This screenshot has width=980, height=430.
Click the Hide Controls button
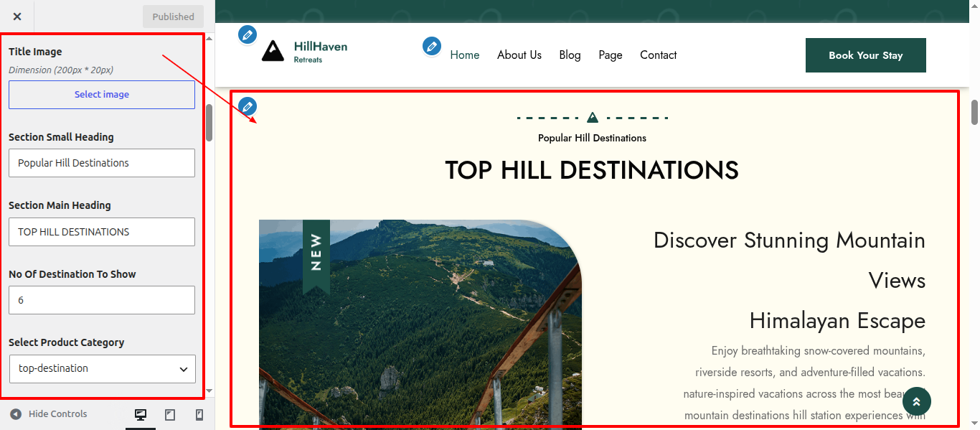49,414
